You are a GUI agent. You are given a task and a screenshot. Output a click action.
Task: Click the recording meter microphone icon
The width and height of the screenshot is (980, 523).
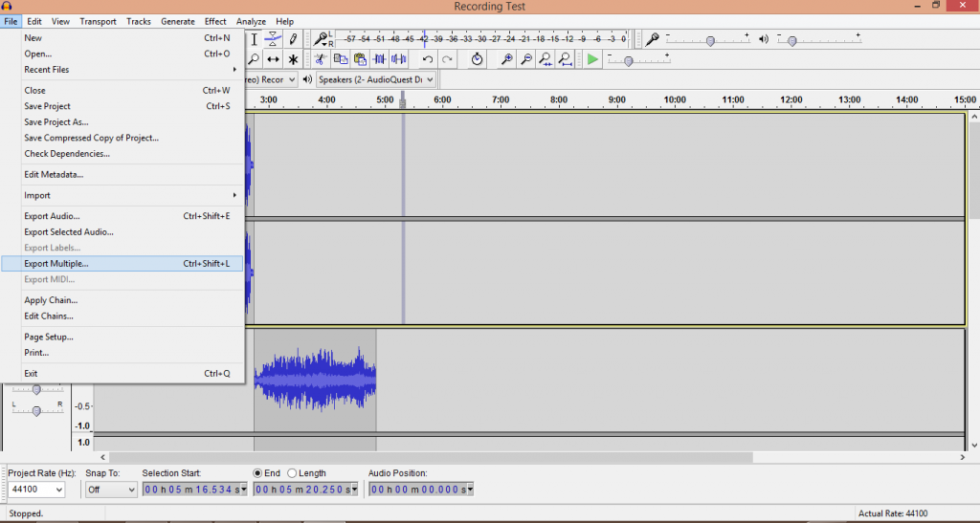[x=321, y=39]
